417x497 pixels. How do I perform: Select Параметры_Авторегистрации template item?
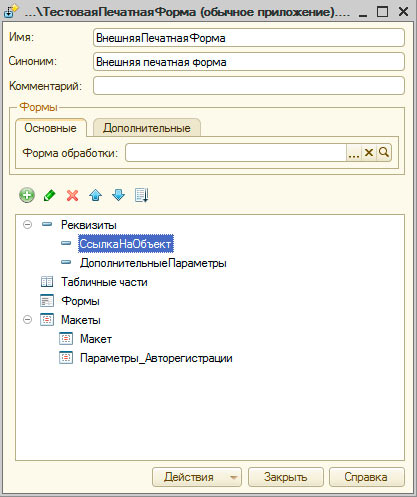156,358
